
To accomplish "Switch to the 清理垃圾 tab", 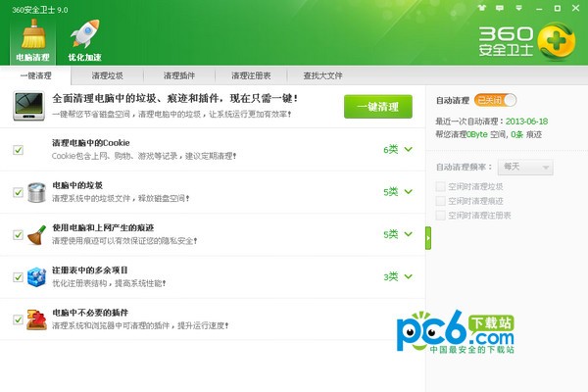I will (x=107, y=75).
